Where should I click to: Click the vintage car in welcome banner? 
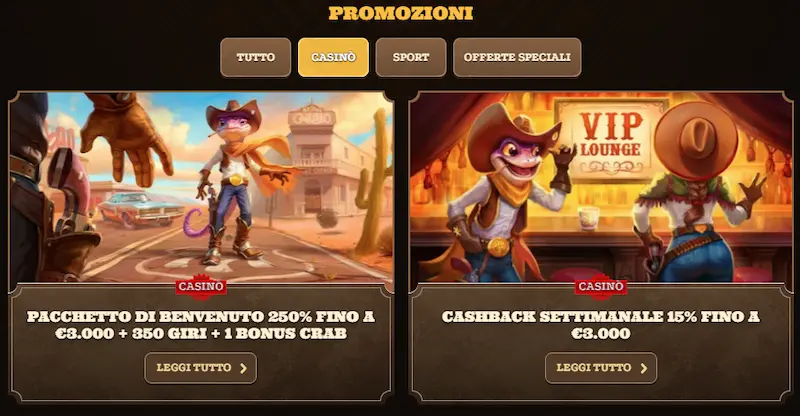[141, 208]
